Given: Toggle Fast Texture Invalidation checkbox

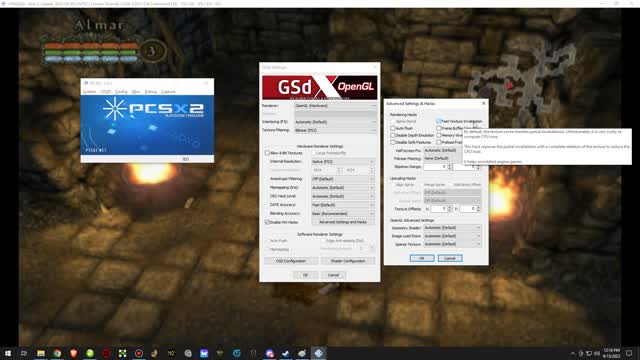Looking at the screenshot, I should point(439,121).
